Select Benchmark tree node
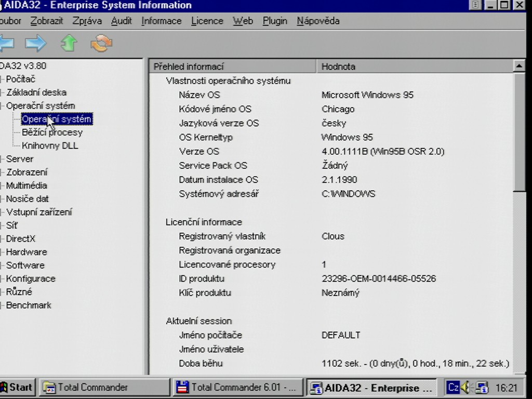This screenshot has height=399, width=532. pos(29,305)
